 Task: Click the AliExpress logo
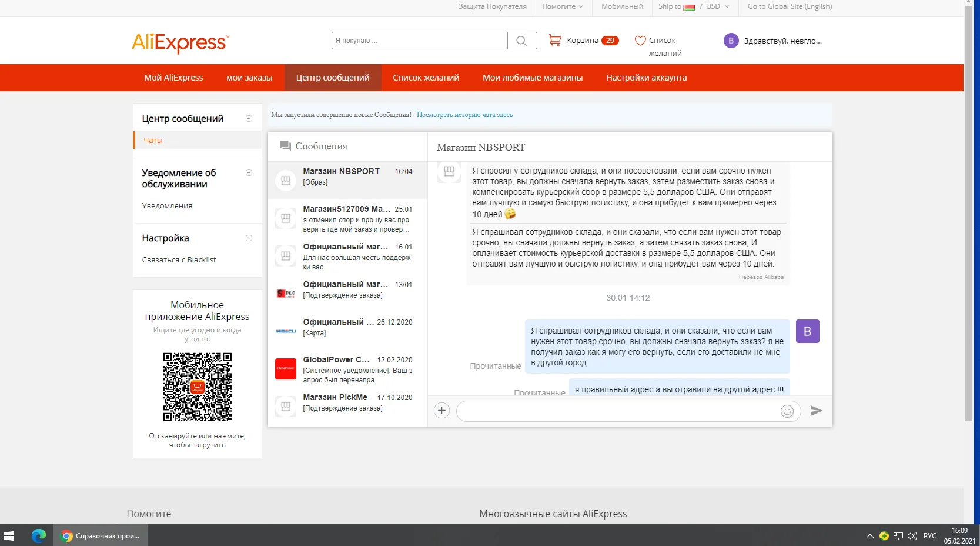(x=180, y=42)
